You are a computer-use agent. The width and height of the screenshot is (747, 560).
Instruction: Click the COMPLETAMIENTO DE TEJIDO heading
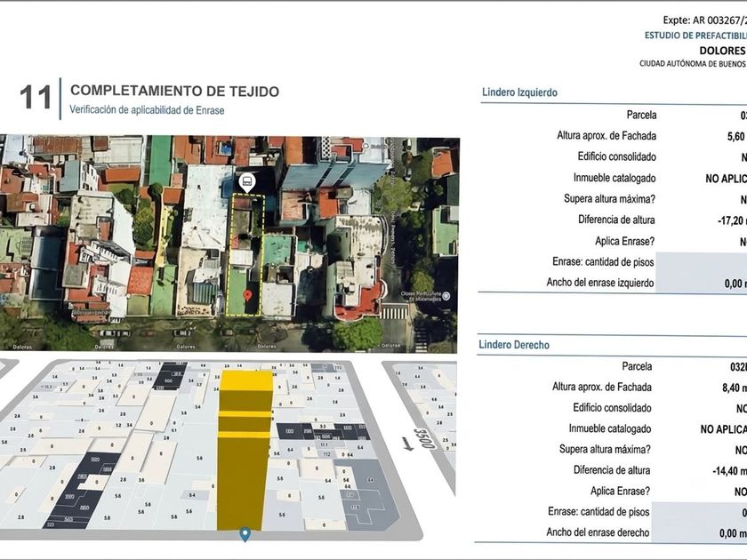pyautogui.click(x=175, y=91)
